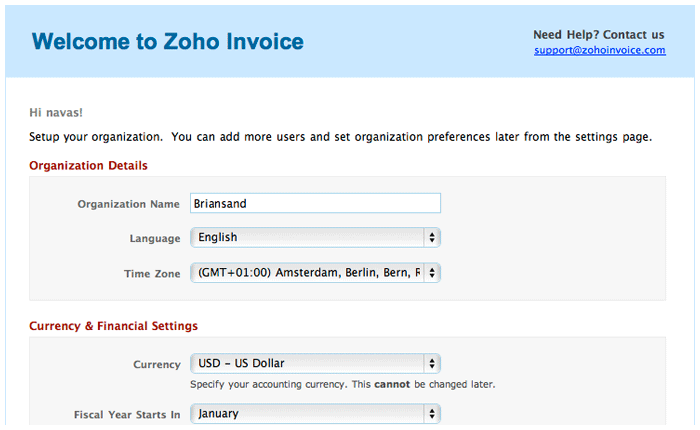
Task: Click the Currency & Financial Settings heading
Action: click(113, 326)
